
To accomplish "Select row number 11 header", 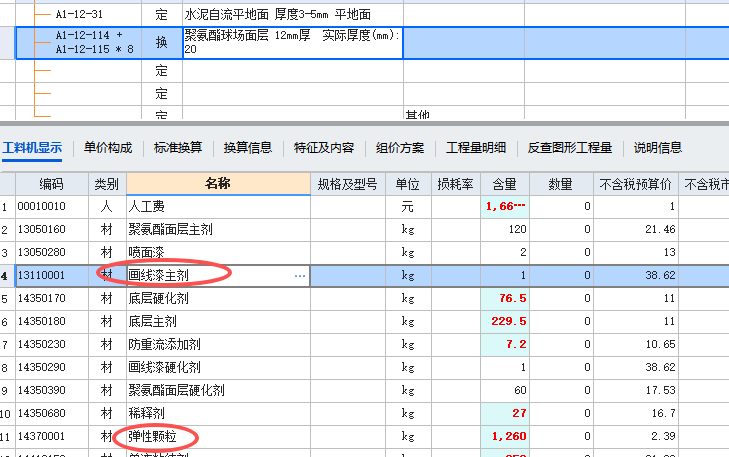I will 5,437.
